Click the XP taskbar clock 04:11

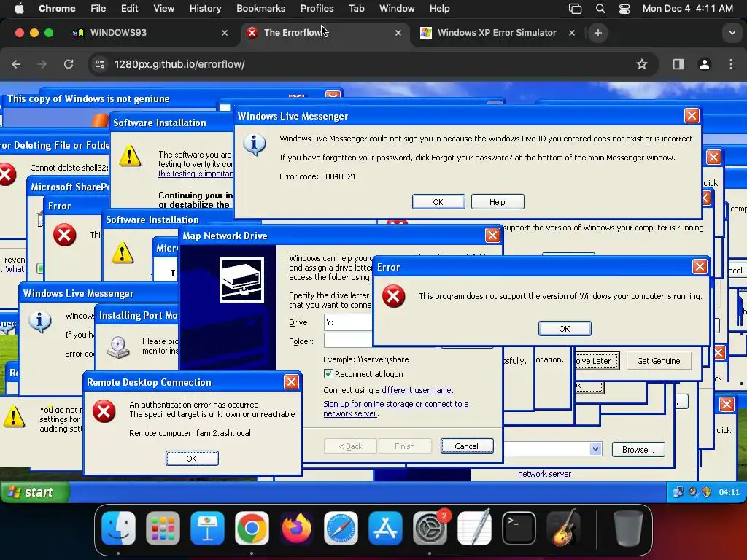tap(729, 492)
